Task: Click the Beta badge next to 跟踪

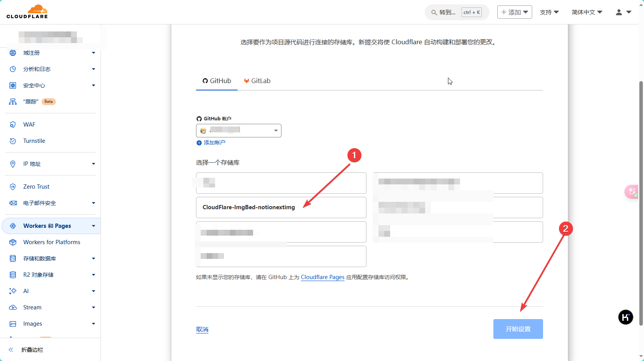Action: click(x=49, y=102)
